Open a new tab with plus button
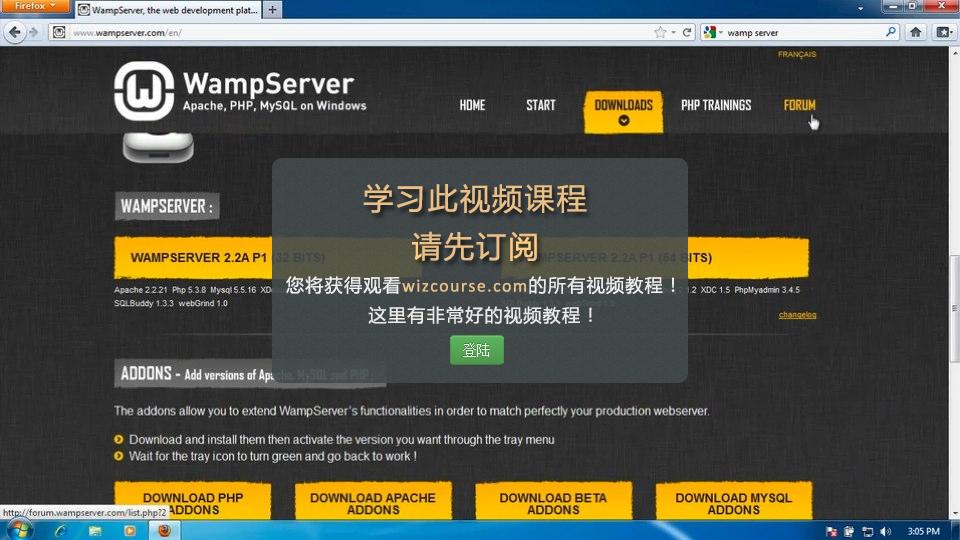The image size is (960, 540). 272,10
